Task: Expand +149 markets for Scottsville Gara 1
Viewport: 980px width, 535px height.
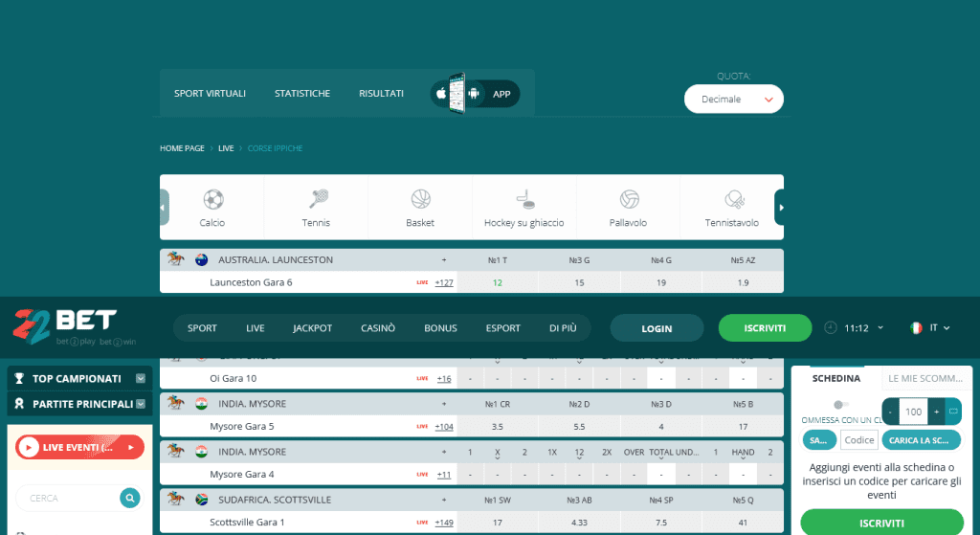Action: coord(444,523)
